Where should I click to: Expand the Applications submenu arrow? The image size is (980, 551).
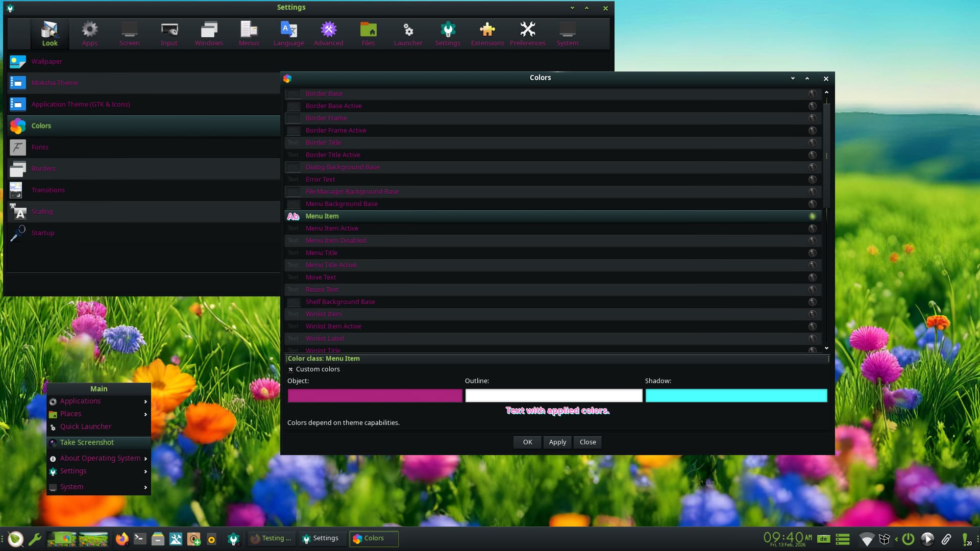tap(145, 402)
